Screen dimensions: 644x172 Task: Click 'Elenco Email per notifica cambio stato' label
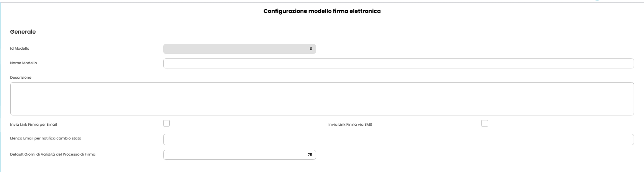[x=46, y=138]
